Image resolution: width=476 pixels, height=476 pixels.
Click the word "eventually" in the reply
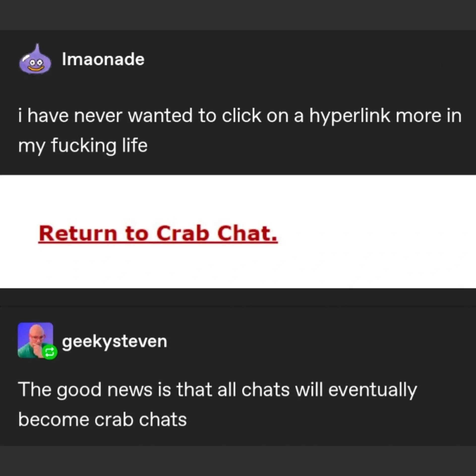(x=372, y=390)
